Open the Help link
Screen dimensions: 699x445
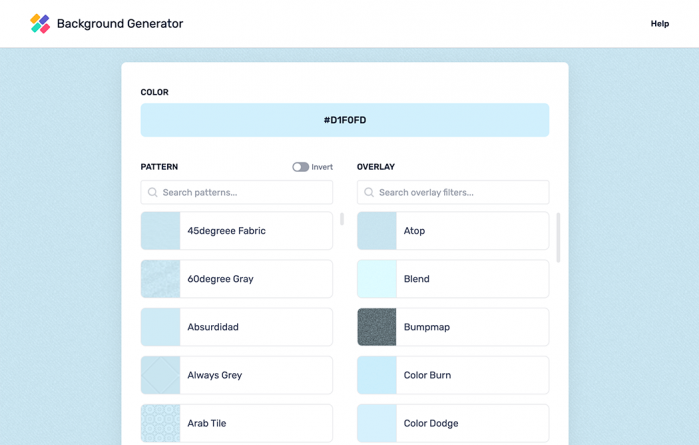click(x=659, y=24)
